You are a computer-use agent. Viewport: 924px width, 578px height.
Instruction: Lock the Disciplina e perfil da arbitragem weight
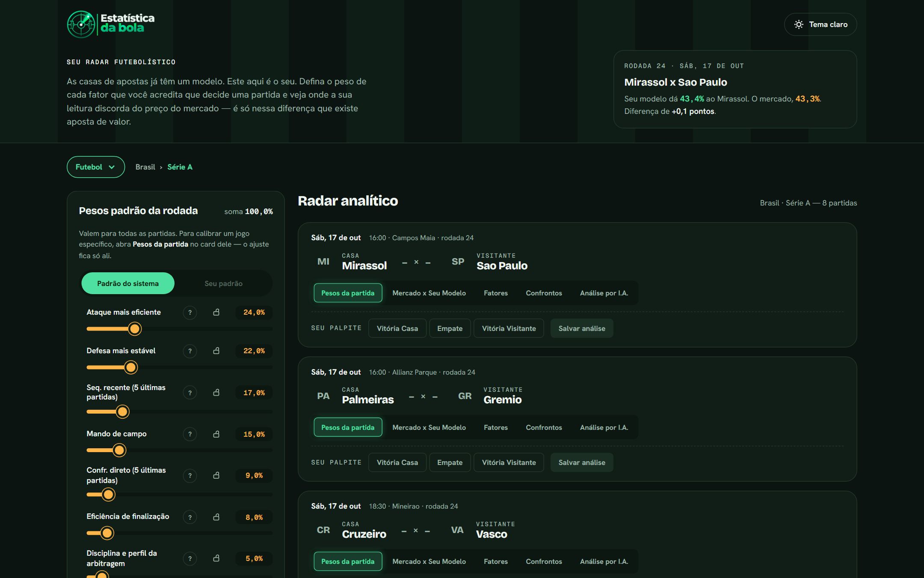(x=216, y=559)
